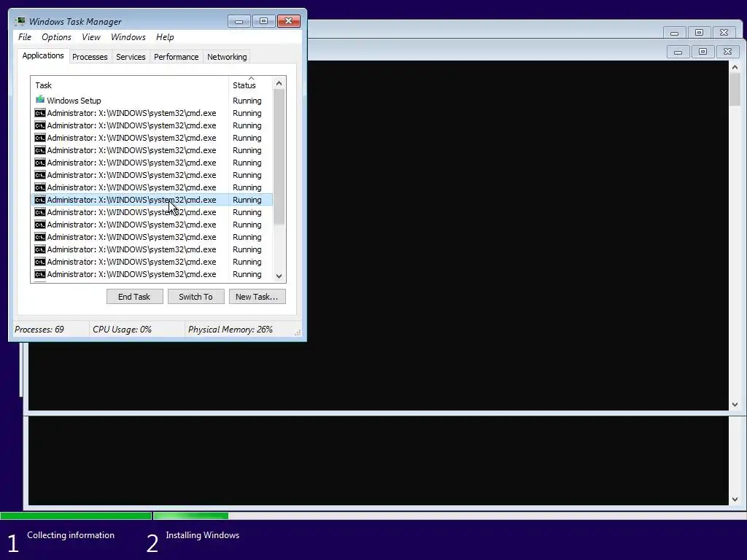Image resolution: width=747 pixels, height=560 pixels.
Task: Click the End Task button
Action: (134, 297)
